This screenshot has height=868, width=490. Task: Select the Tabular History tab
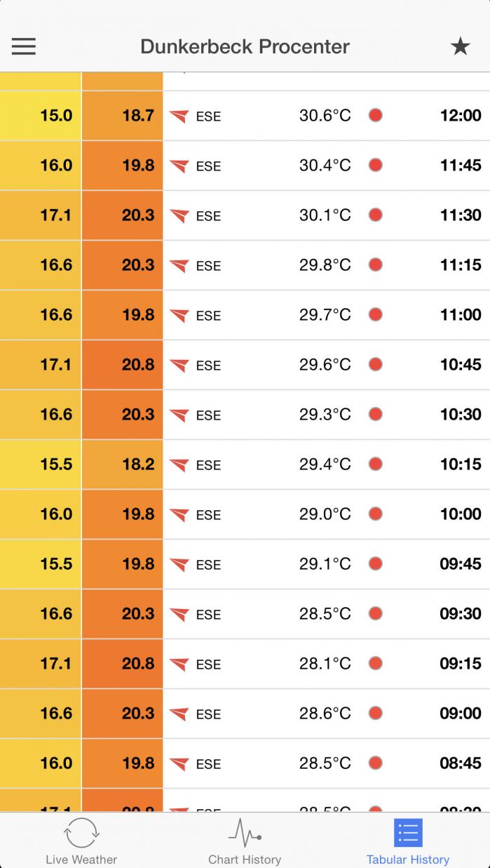407,841
